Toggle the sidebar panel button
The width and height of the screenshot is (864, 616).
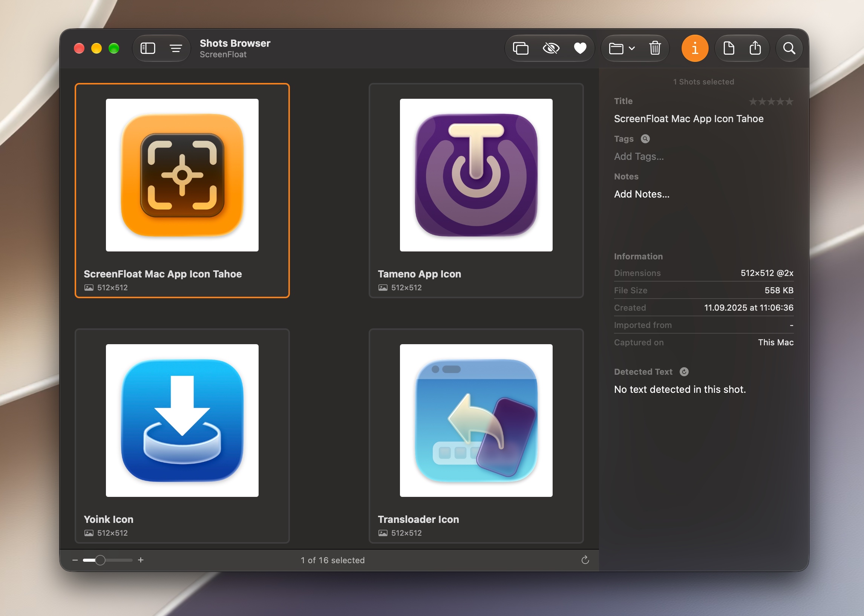[x=147, y=48]
